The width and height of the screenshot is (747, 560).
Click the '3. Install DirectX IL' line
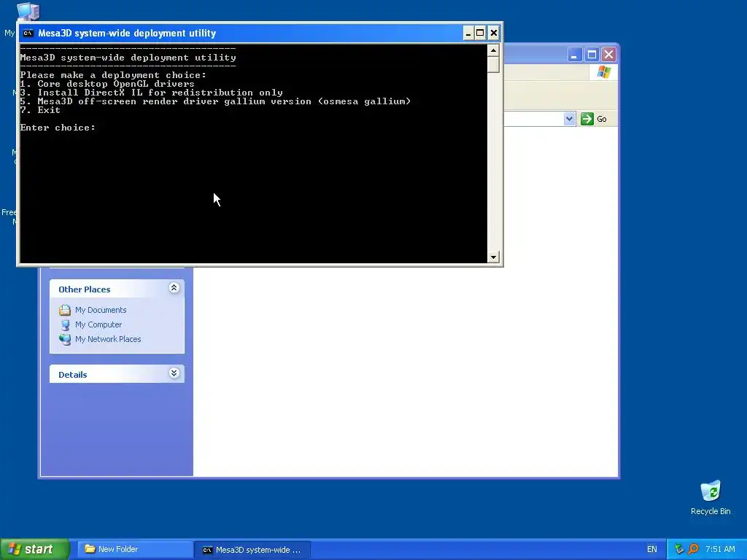[x=152, y=93]
